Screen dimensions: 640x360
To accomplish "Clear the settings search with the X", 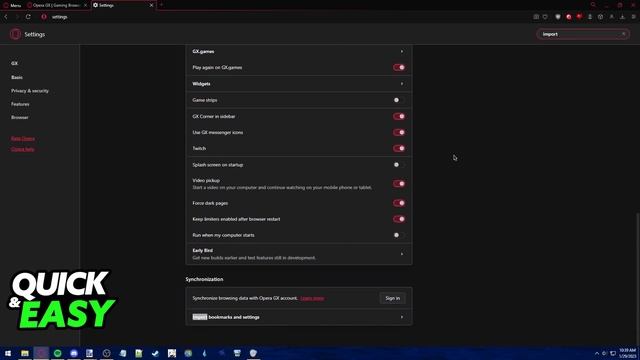I will click(623, 34).
